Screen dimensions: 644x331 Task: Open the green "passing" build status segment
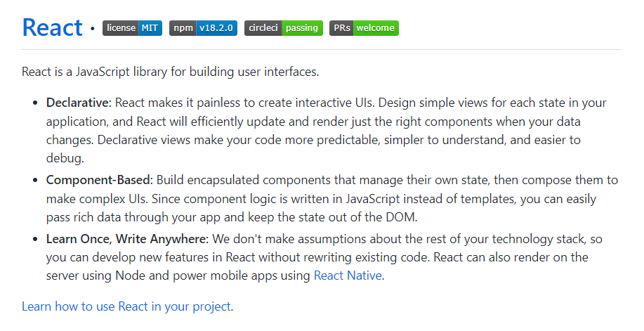pyautogui.click(x=301, y=28)
